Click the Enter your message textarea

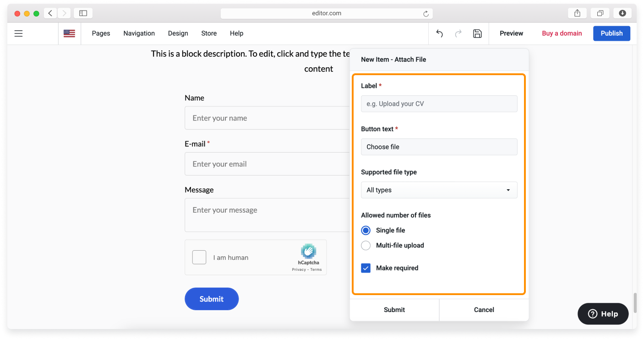point(267,215)
